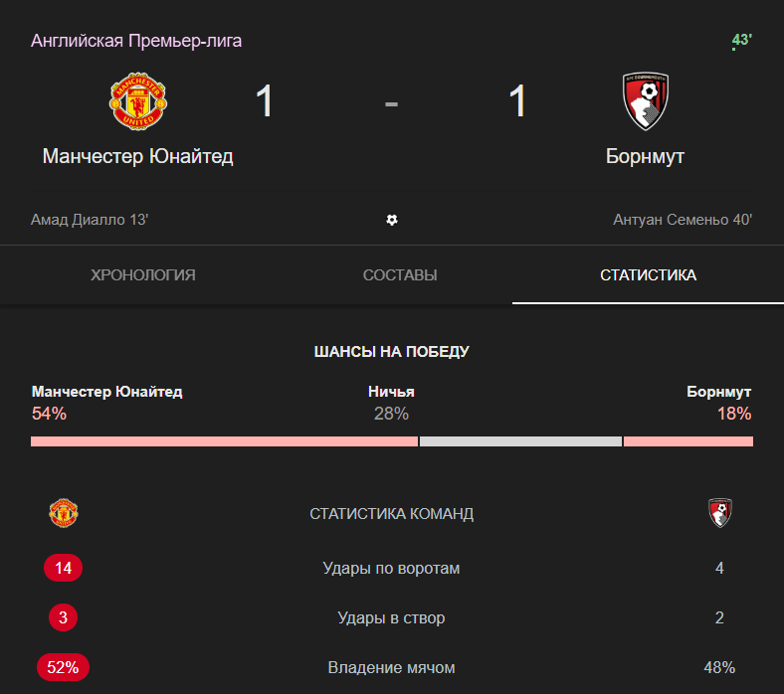Click the soccer ball goal icon

[392, 220]
